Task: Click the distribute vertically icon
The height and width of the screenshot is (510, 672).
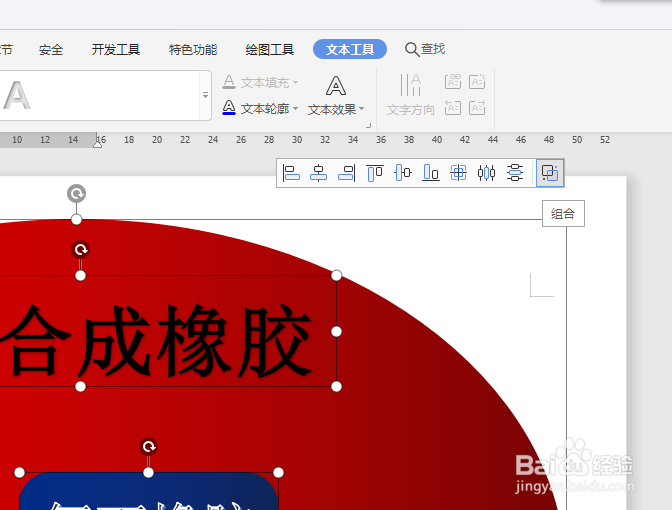Action: tap(515, 173)
